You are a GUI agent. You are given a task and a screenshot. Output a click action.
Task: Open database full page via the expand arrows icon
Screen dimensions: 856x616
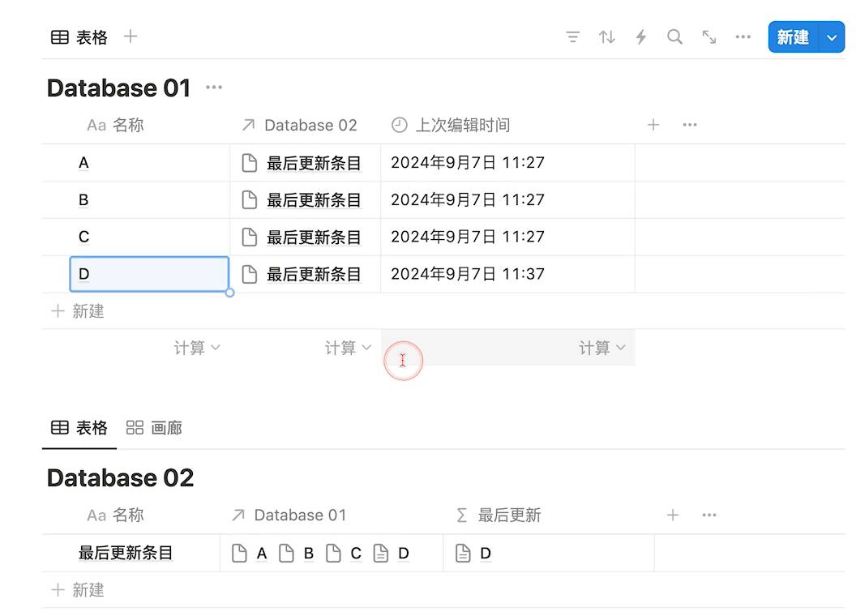[708, 37]
